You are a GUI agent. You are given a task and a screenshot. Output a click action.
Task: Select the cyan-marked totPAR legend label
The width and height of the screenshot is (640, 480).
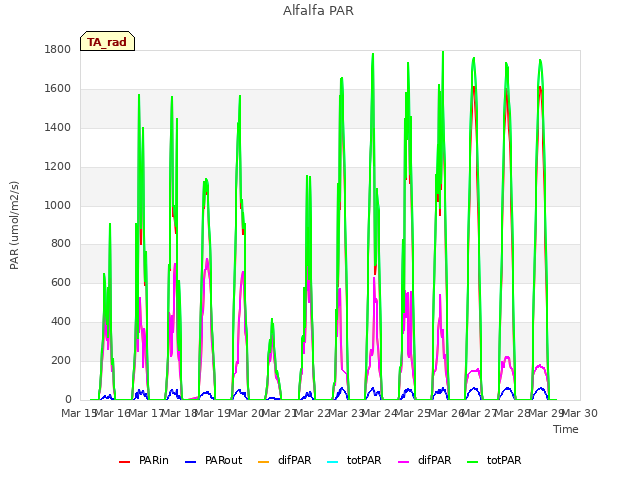click(x=364, y=460)
